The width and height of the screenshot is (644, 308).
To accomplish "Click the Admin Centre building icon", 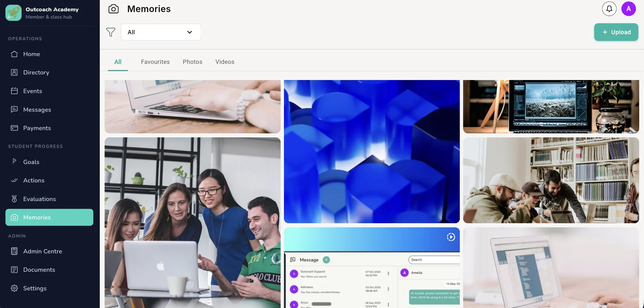I will pyautogui.click(x=14, y=251).
